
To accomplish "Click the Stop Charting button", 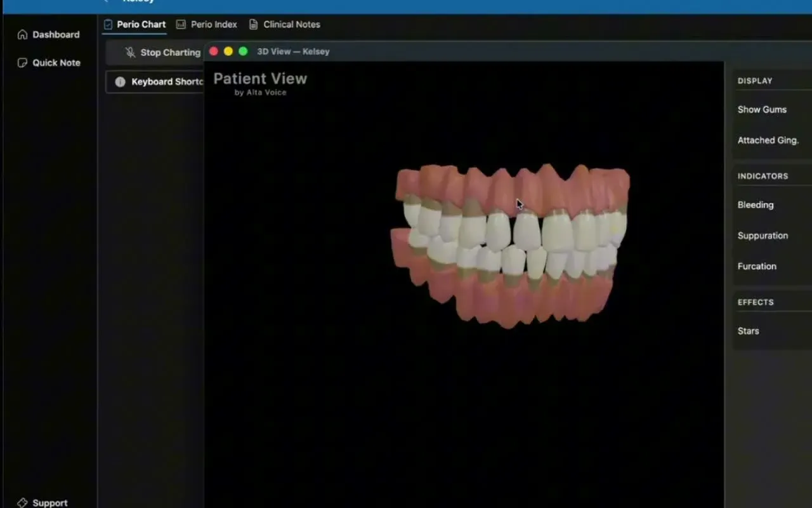I will 155,53.
